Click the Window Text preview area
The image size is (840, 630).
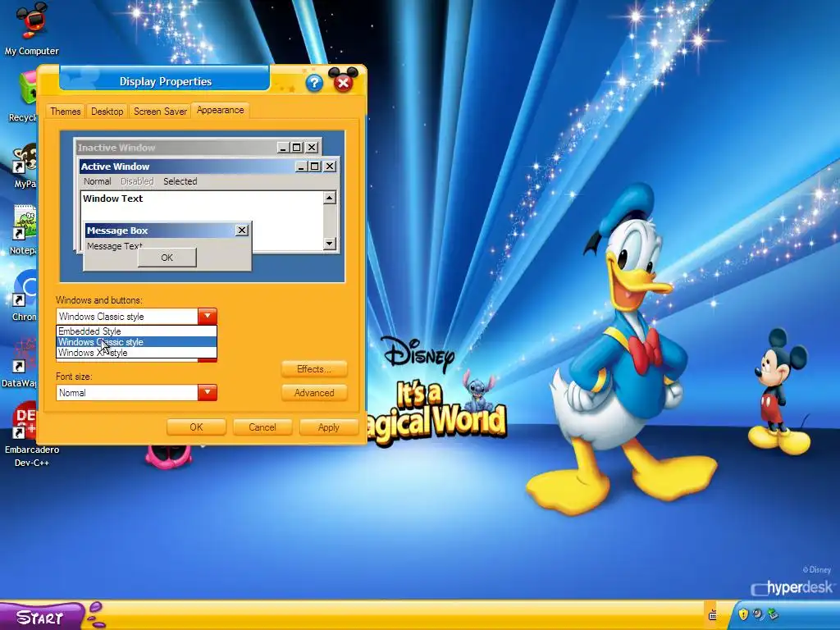[113, 199]
